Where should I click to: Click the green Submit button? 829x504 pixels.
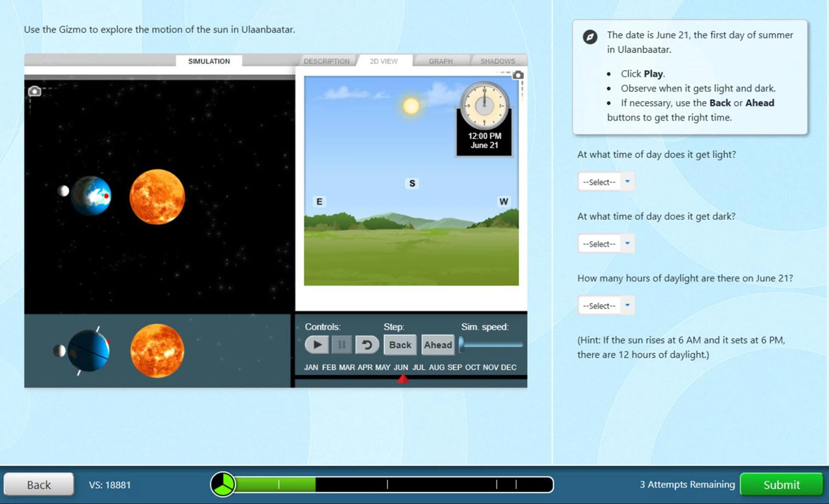pyautogui.click(x=781, y=485)
